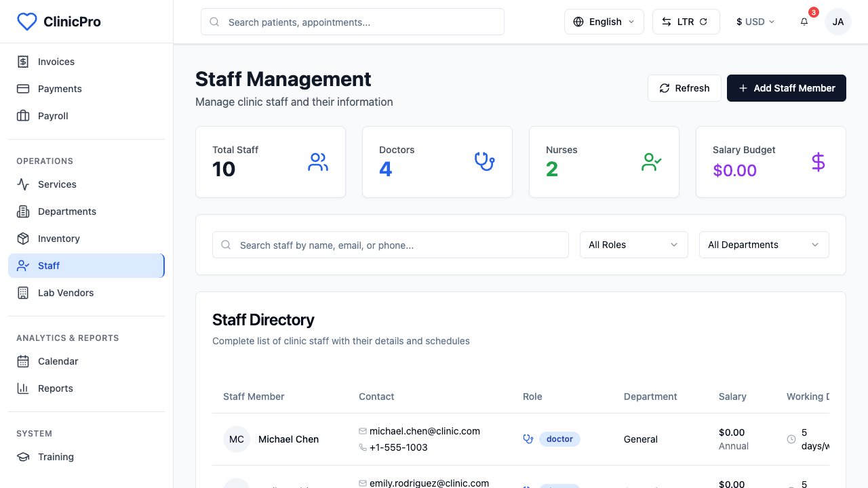Click the Department column header

(x=650, y=396)
